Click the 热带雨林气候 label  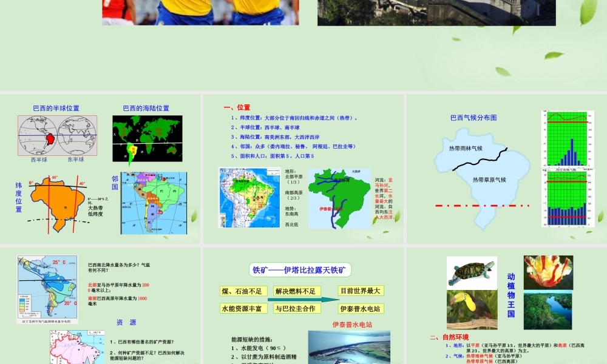point(466,148)
